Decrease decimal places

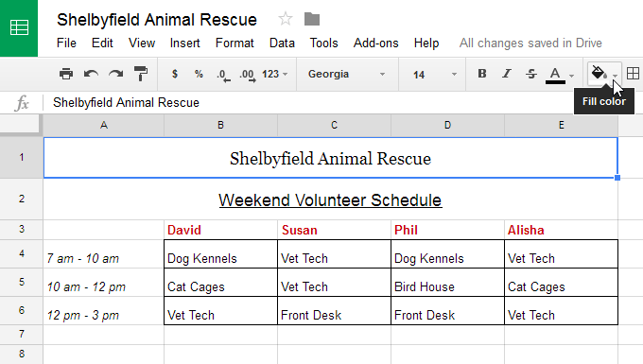223,75
